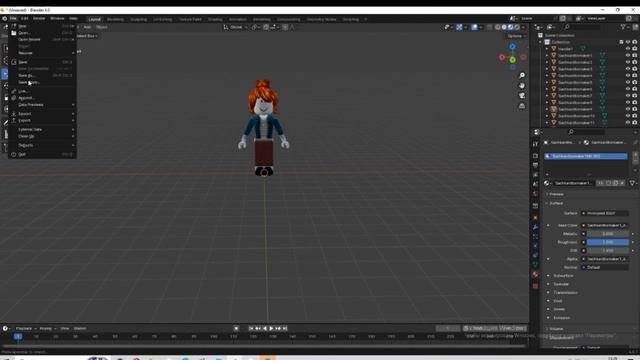Screen dimensions: 640x360
Task: Open the Global transform orientation dropdown
Action: 236,27
